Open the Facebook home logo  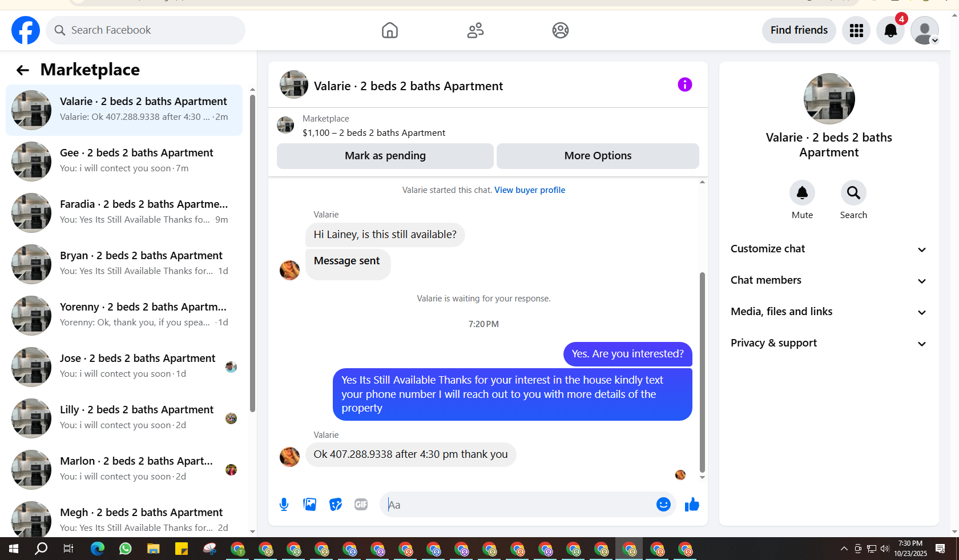26,30
